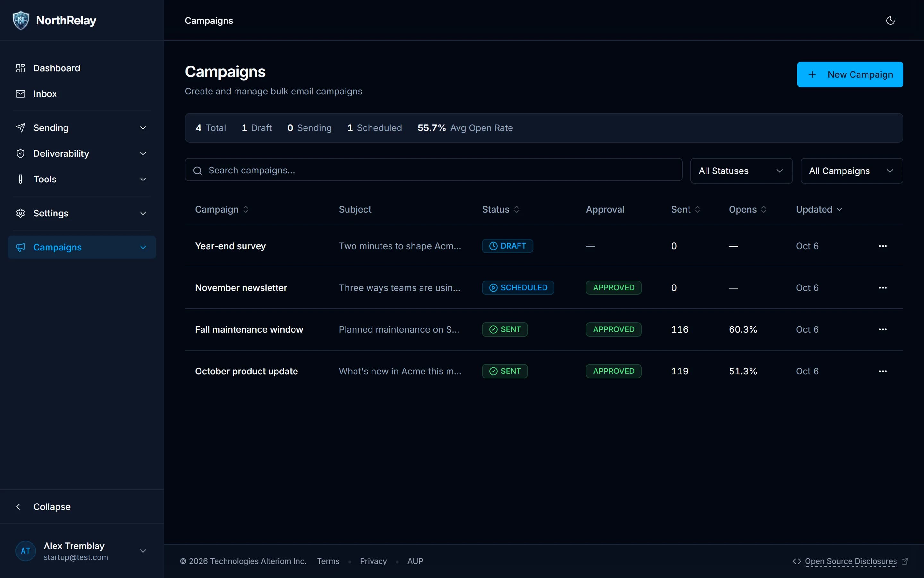The image size is (924, 578).
Task: Click the Campaigns megaphone sidebar item
Action: coord(82,247)
